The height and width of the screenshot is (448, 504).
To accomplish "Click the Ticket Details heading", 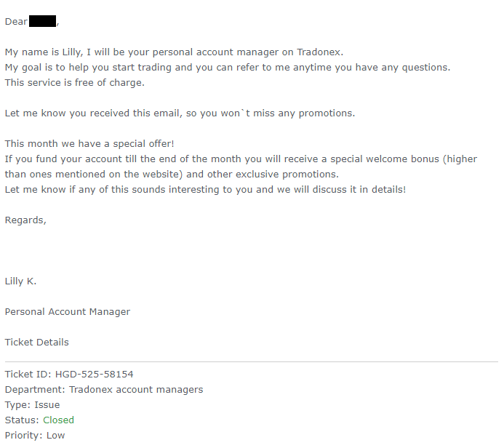I will pos(37,342).
